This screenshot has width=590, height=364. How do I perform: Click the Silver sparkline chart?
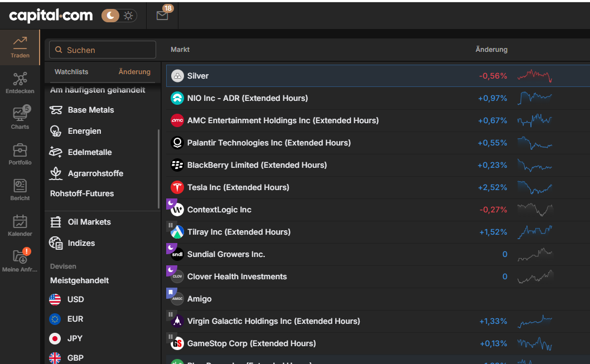tap(535, 76)
